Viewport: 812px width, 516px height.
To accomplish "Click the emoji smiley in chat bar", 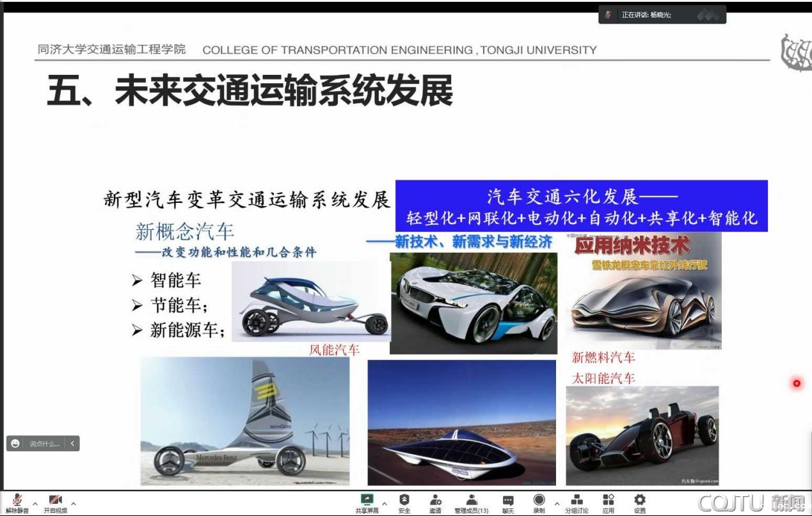I will click(15, 443).
